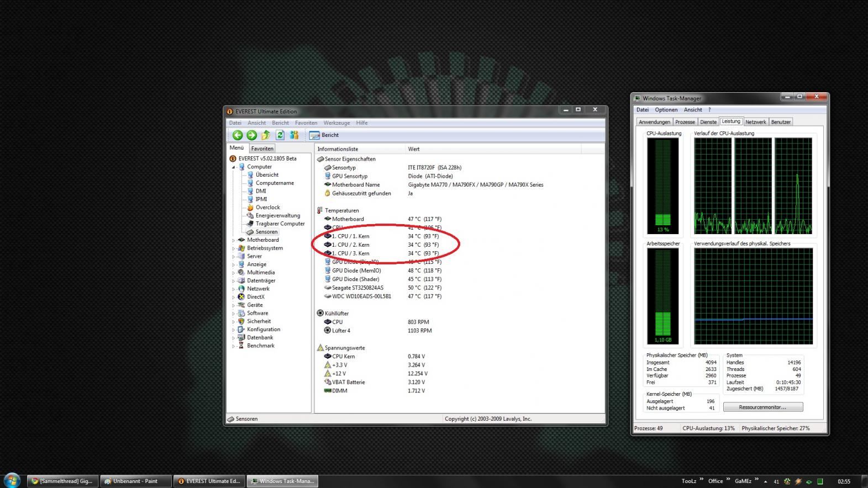Open the Hilfe menu in EVEREST
The height and width of the screenshot is (488, 868).
click(x=362, y=123)
